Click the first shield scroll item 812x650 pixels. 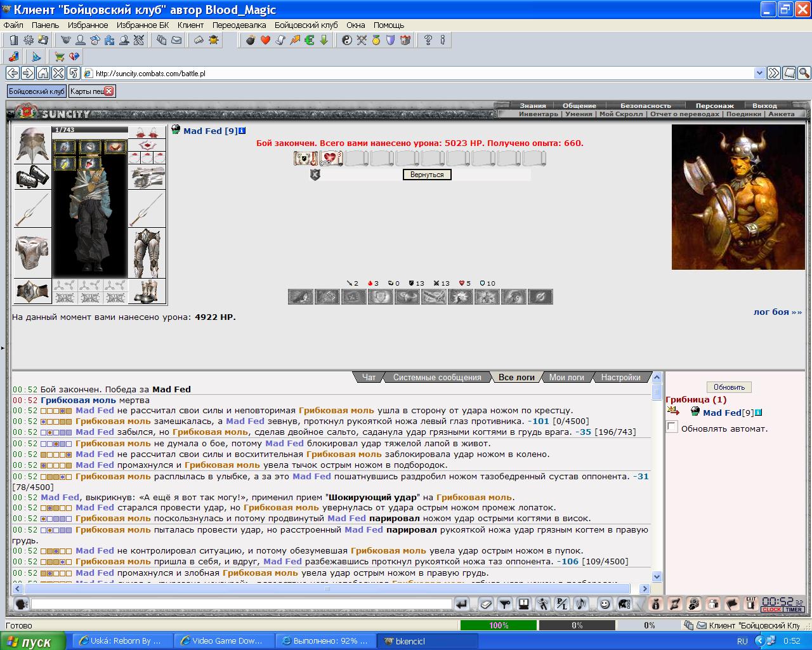pyautogui.click(x=306, y=158)
